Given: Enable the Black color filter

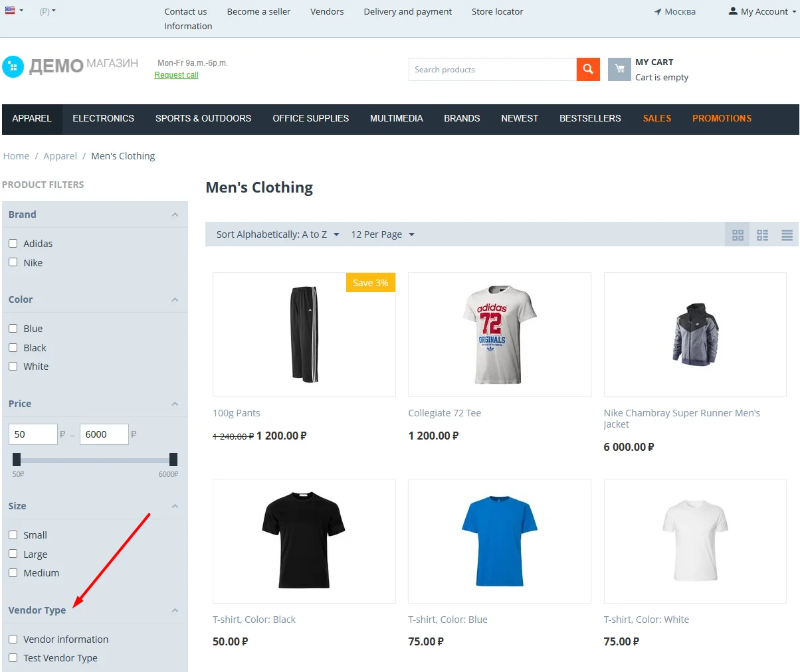Looking at the screenshot, I should point(13,347).
